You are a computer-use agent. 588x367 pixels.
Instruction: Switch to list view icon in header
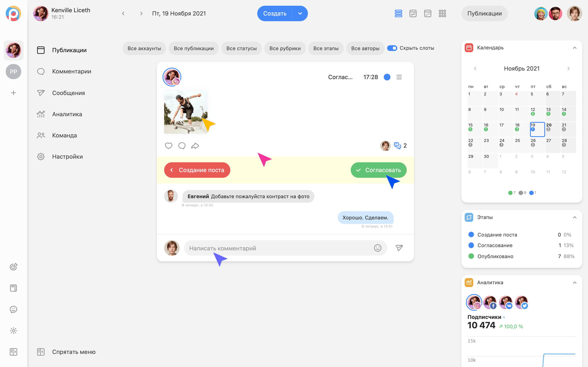(x=398, y=14)
